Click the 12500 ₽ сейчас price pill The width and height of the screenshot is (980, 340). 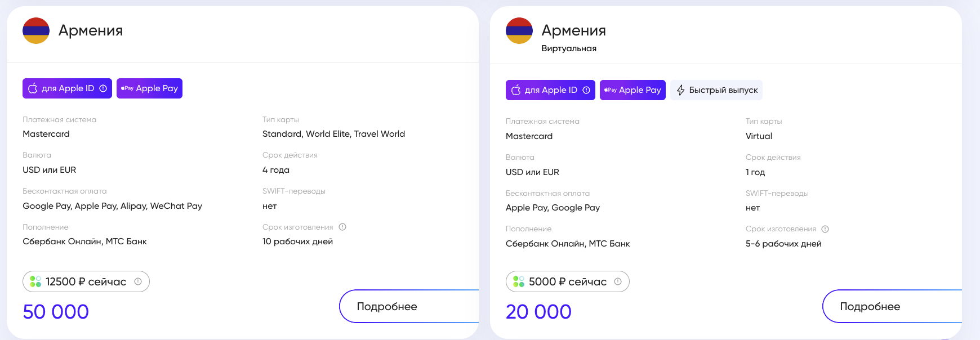coord(86,281)
